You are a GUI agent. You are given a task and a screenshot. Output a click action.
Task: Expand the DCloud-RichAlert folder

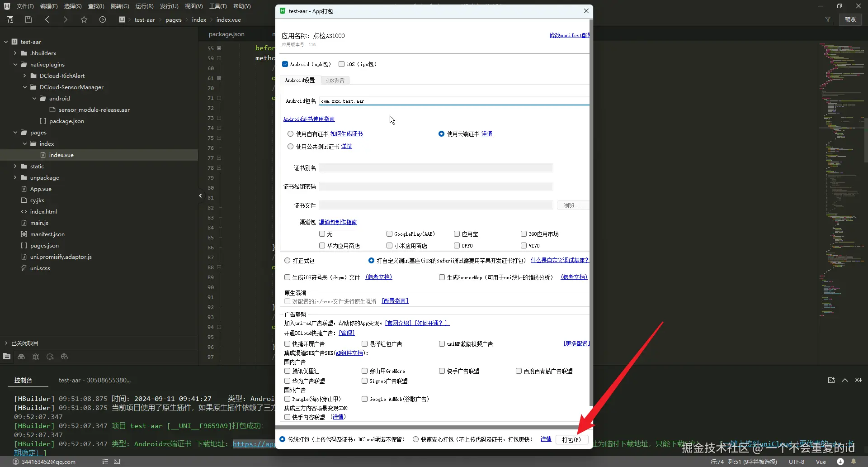(x=24, y=76)
